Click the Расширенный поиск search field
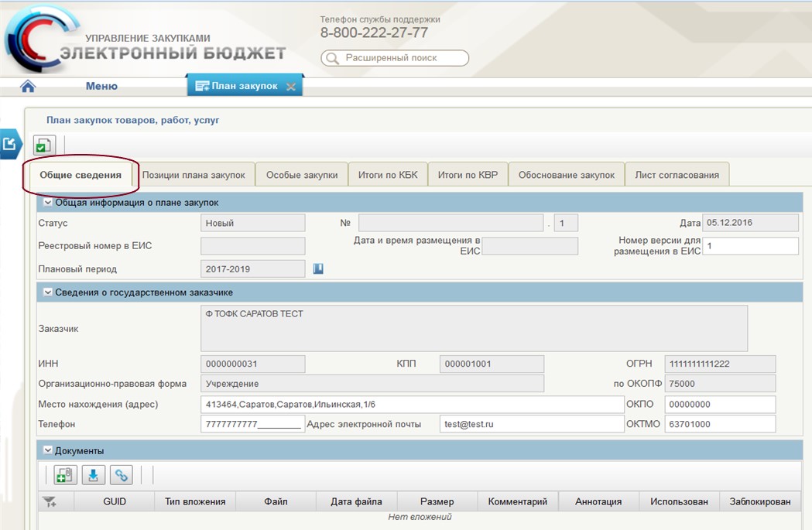This screenshot has height=530, width=812. (x=395, y=58)
